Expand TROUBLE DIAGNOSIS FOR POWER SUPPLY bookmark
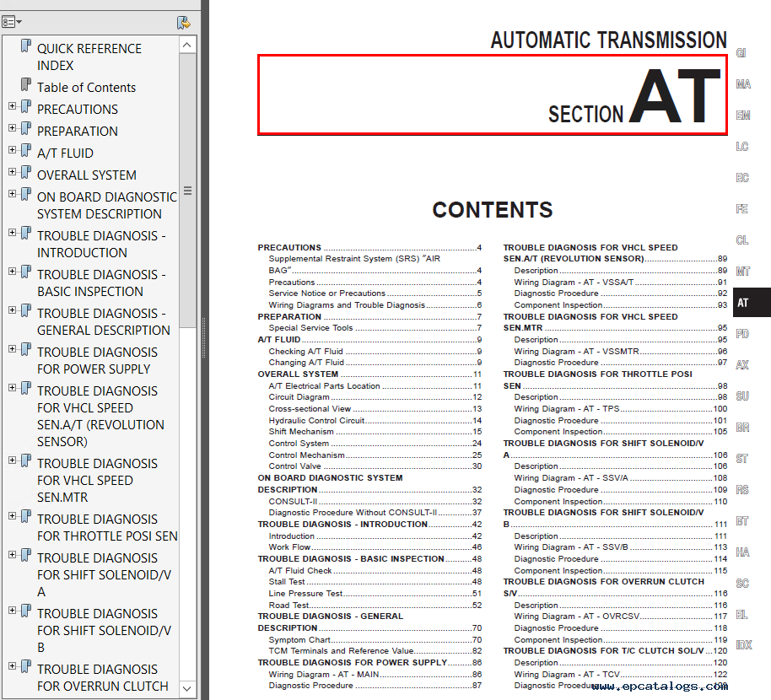This screenshot has width=771, height=700. click(13, 349)
